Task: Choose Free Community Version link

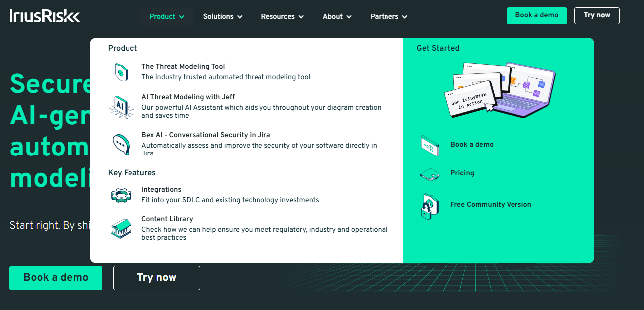Action: pos(491,204)
